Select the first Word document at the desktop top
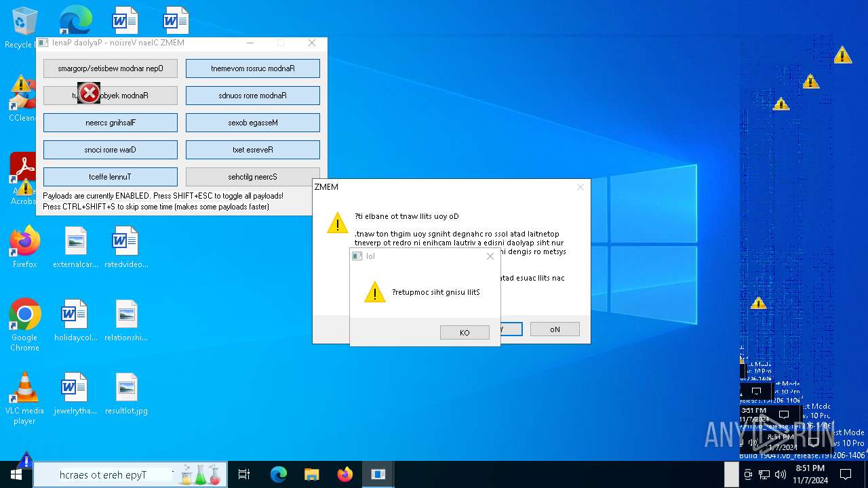The width and height of the screenshot is (868, 488). click(x=125, y=20)
